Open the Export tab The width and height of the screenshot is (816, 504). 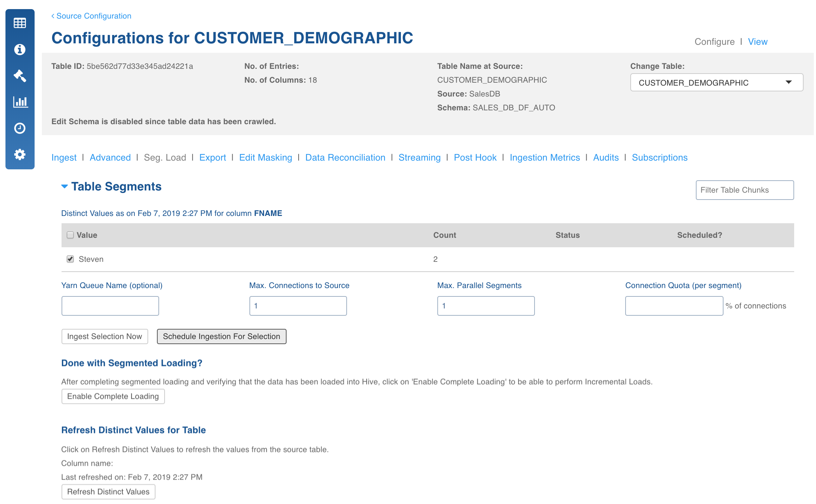(x=213, y=157)
